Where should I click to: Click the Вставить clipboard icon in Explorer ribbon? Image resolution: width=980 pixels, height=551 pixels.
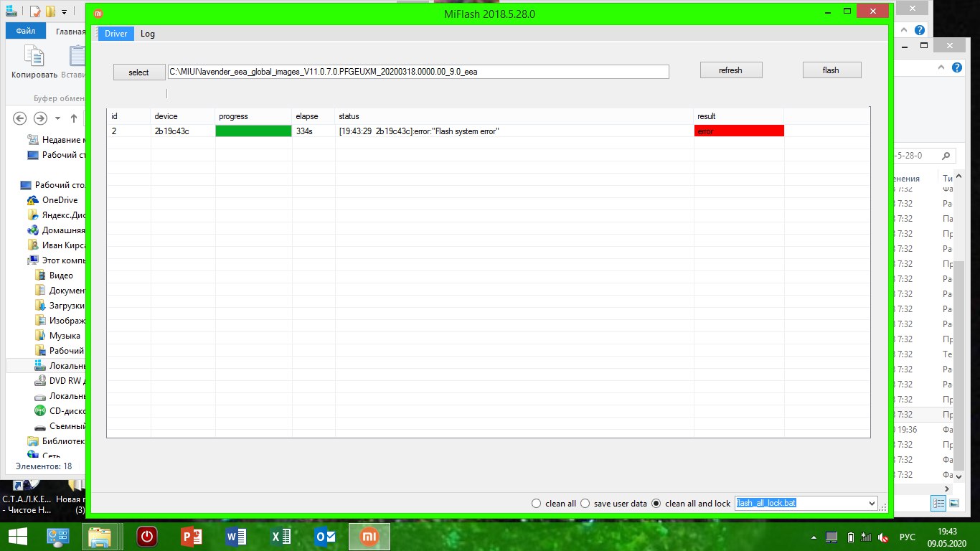click(77, 56)
